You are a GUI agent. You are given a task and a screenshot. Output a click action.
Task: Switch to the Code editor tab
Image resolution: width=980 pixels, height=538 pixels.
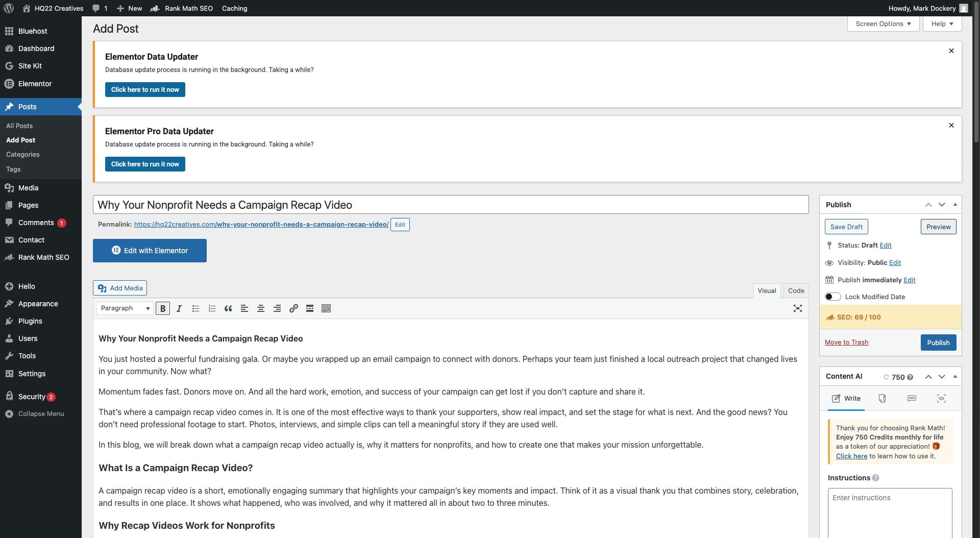coord(796,290)
